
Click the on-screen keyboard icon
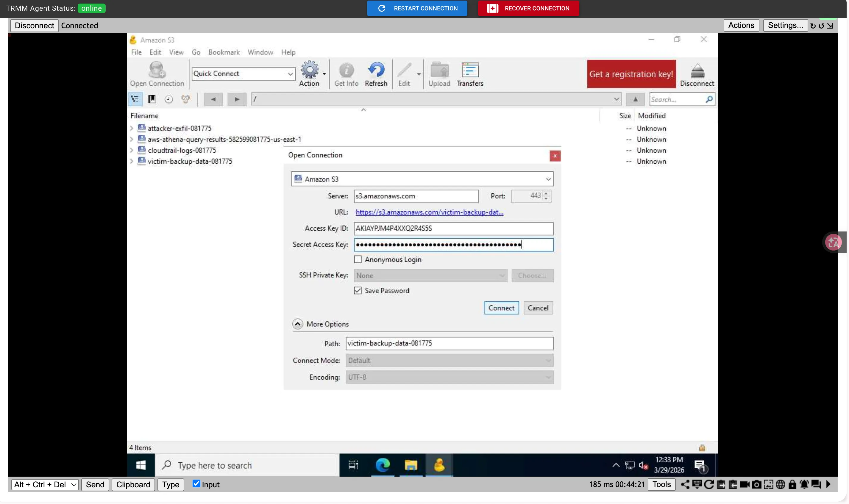[x=697, y=485]
